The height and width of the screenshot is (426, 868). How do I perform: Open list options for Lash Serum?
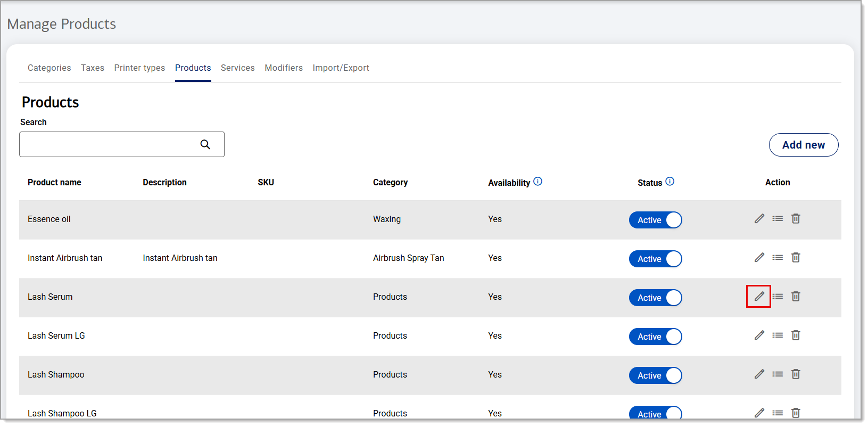coord(778,297)
